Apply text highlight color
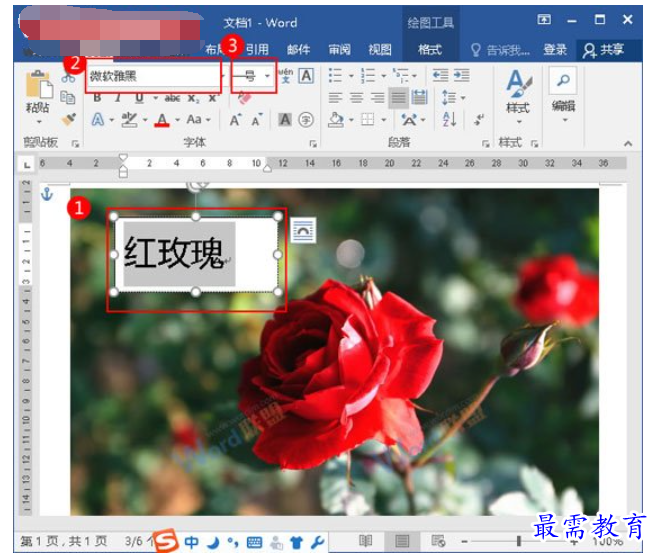 pos(129,120)
